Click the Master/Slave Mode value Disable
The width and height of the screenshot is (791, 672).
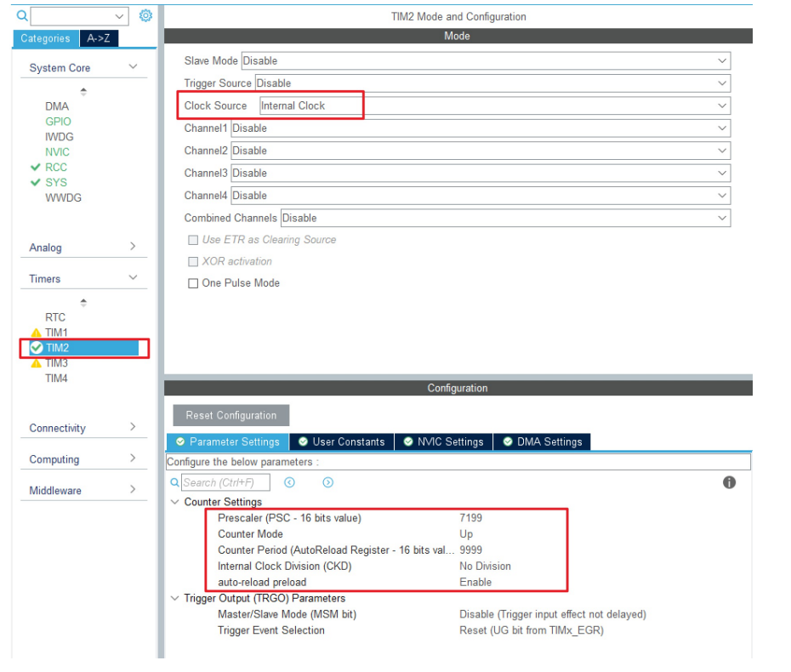(552, 614)
